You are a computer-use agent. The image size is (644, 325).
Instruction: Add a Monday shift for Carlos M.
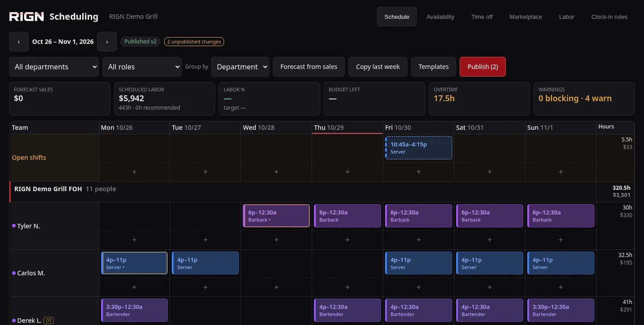(x=134, y=287)
